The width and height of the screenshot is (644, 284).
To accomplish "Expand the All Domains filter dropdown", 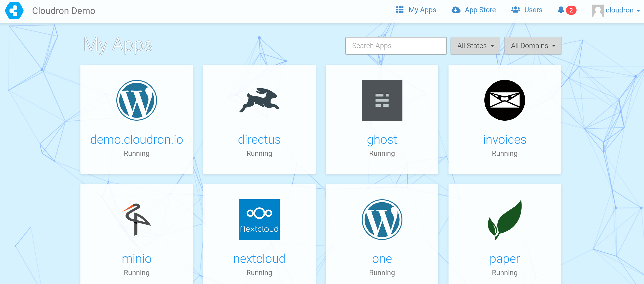I will coord(531,46).
